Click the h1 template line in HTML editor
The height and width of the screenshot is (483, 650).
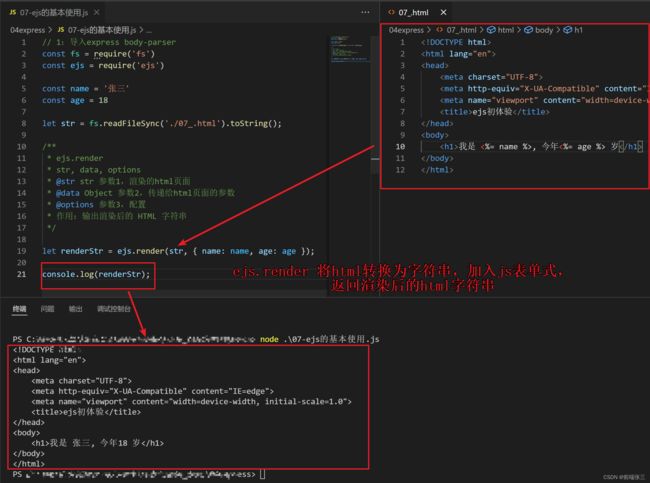pos(541,146)
